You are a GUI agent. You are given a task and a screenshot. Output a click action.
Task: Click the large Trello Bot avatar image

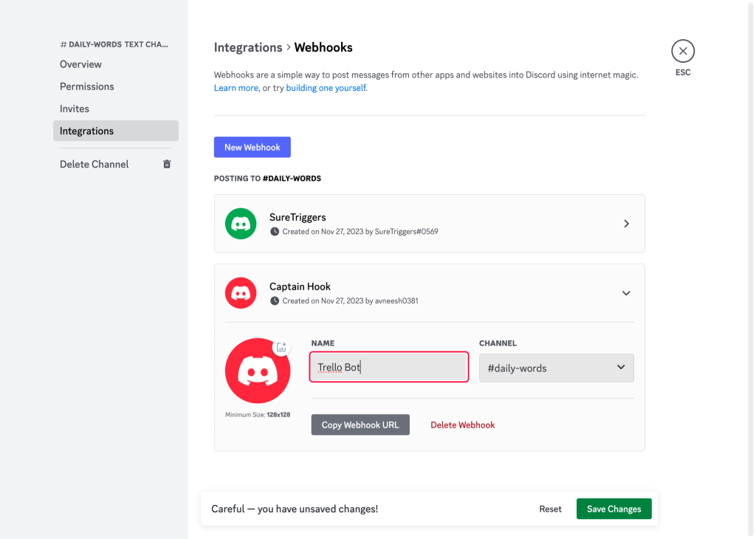[x=258, y=372]
